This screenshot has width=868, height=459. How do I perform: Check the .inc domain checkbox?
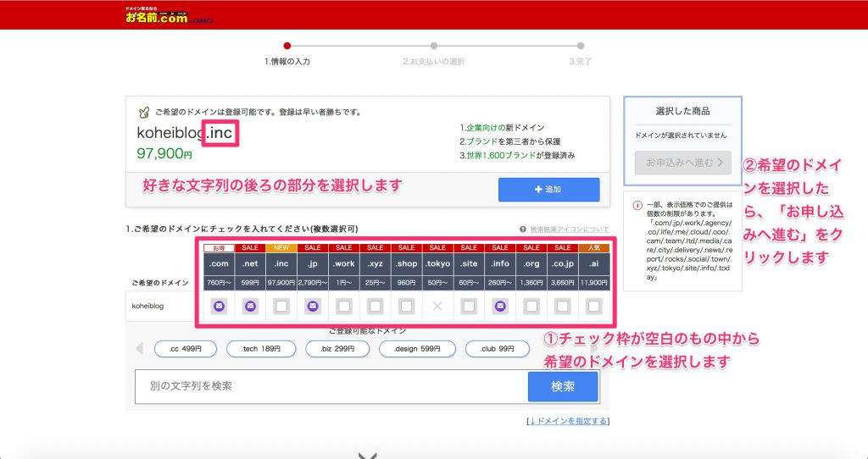(281, 306)
